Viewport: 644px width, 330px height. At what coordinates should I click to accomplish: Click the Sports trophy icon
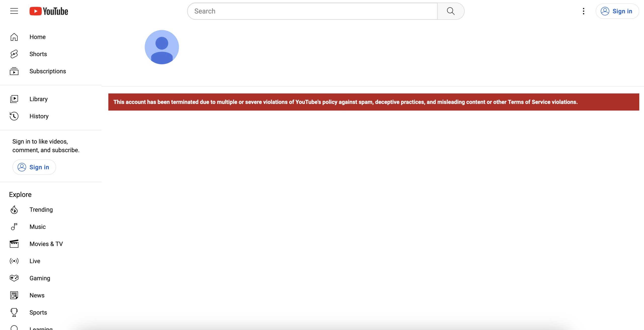pyautogui.click(x=14, y=312)
